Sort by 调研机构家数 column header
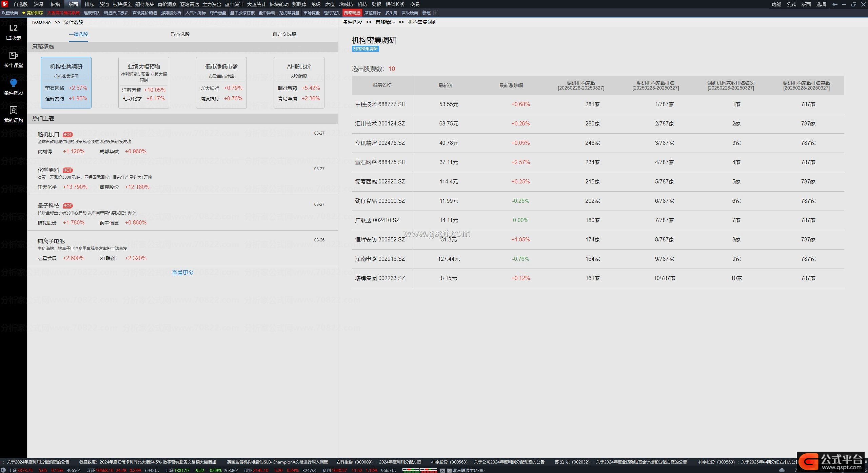Image resolution: width=868 pixels, height=473 pixels. (x=581, y=85)
